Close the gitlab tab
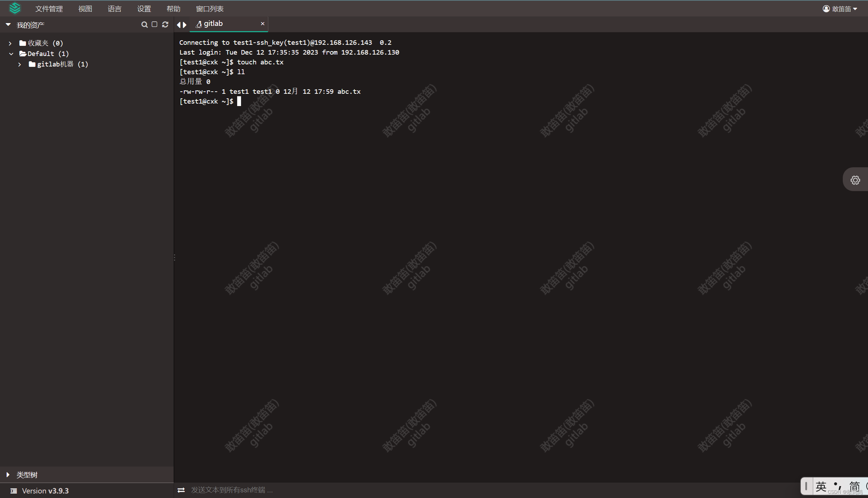This screenshot has height=498, width=868. 262,24
